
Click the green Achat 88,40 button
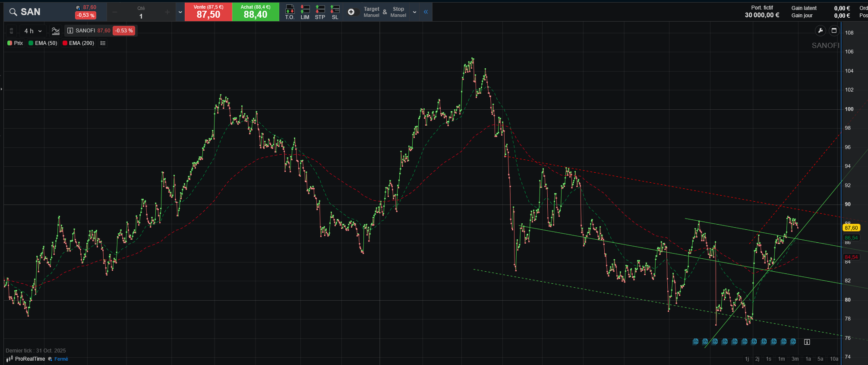(256, 12)
